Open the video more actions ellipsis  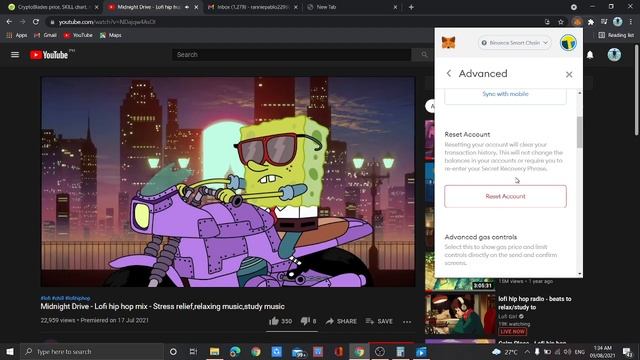tap(407, 322)
